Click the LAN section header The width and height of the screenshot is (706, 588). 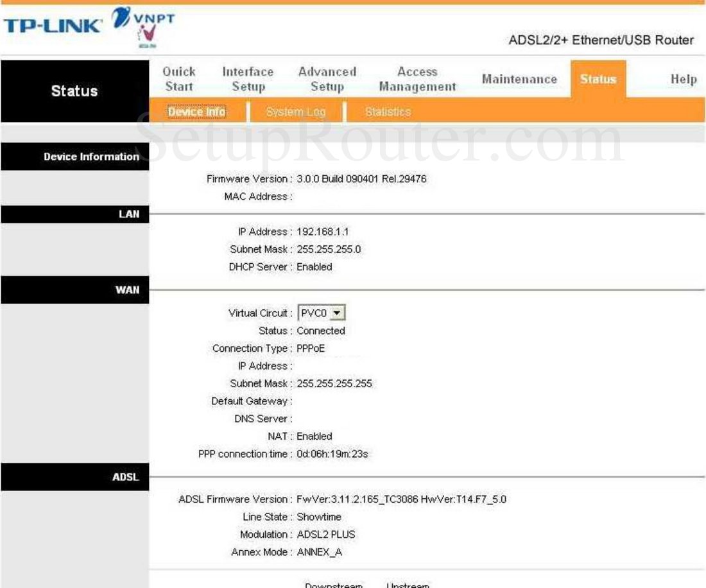coord(74,214)
